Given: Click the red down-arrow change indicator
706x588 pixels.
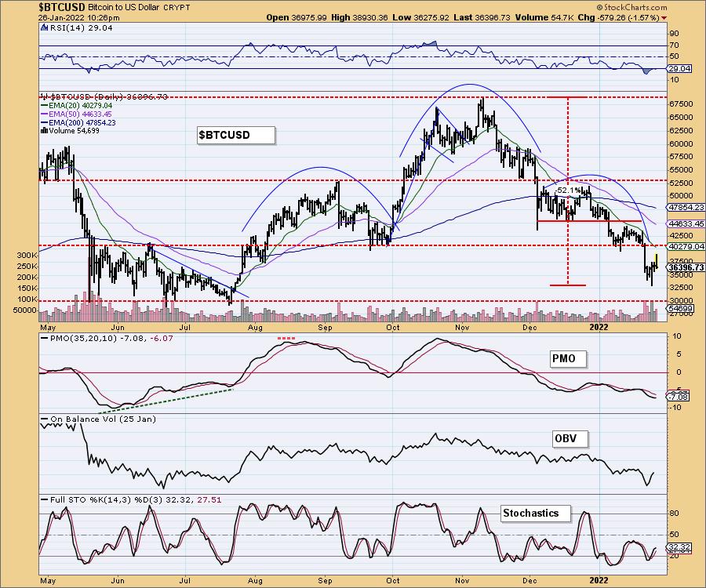Looking at the screenshot, I should [x=664, y=18].
